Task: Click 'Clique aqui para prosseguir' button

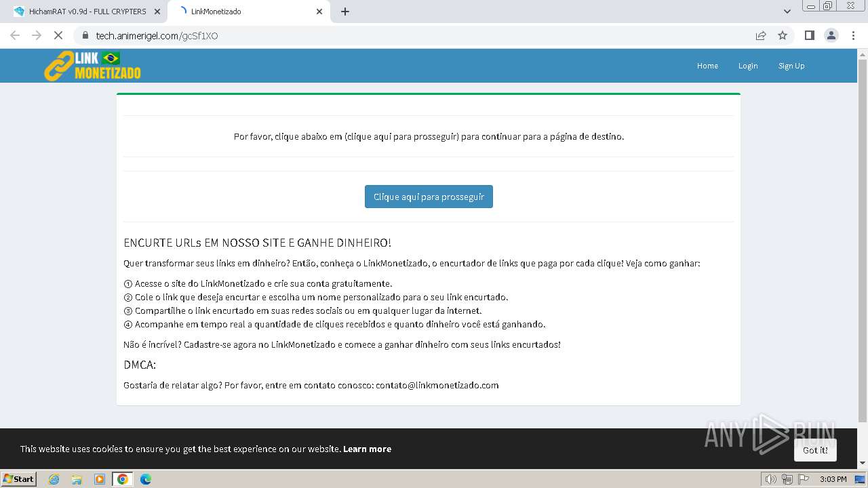Action: (429, 197)
